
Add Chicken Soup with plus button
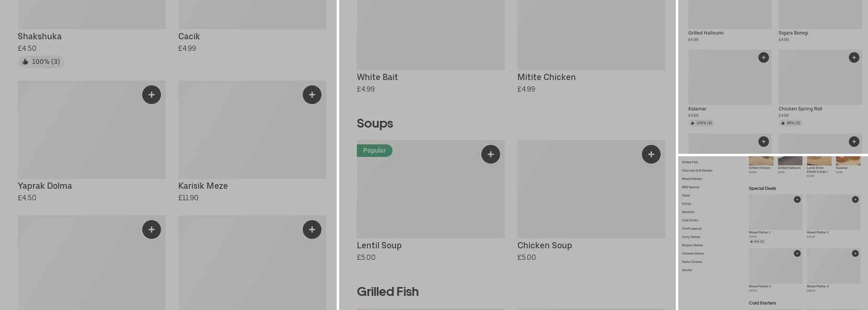pyautogui.click(x=651, y=154)
